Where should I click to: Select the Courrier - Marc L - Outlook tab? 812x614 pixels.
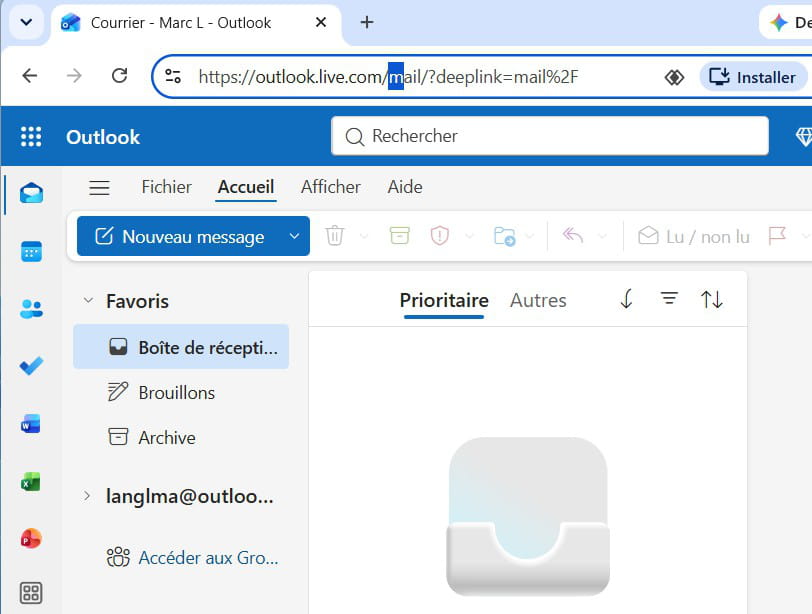tap(196, 23)
